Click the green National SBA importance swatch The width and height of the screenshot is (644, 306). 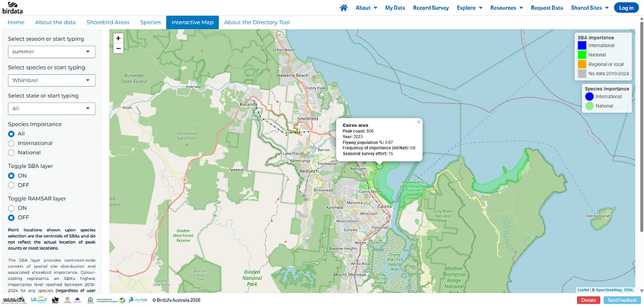click(581, 55)
